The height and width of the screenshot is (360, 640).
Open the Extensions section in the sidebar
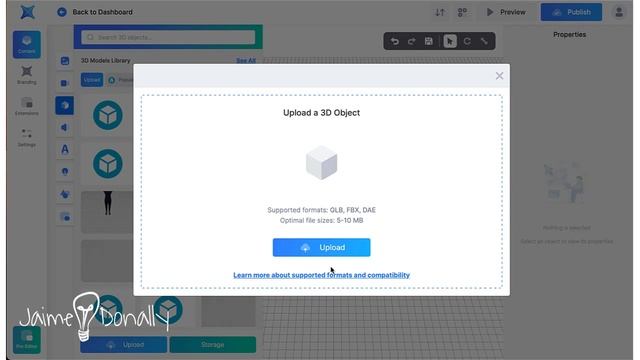click(x=27, y=107)
